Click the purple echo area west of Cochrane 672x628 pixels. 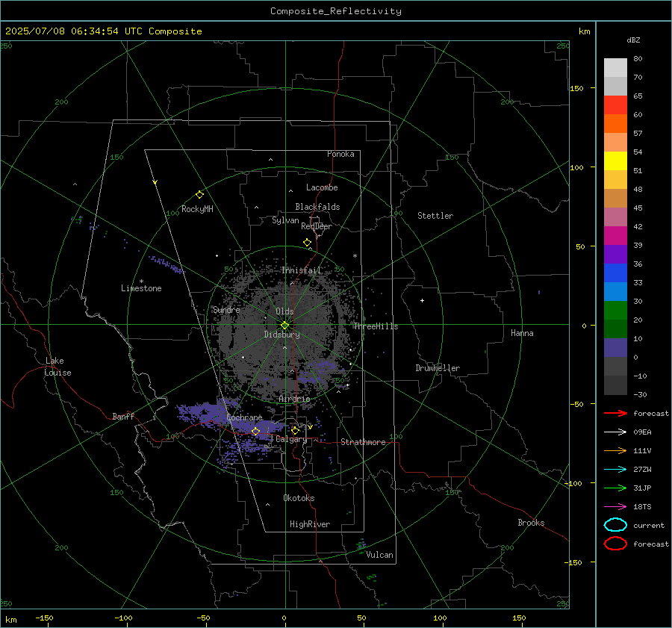pos(202,412)
